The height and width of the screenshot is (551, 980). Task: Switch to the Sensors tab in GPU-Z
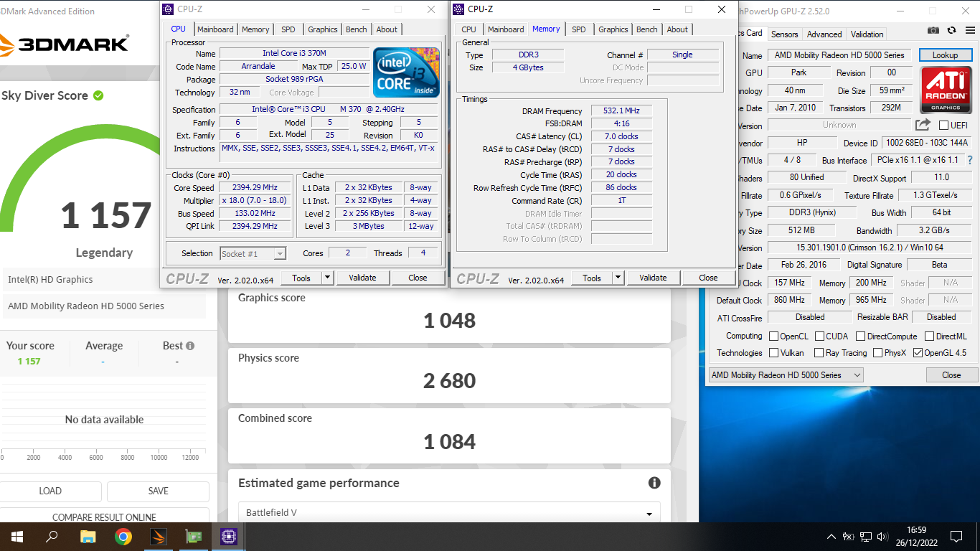click(784, 34)
